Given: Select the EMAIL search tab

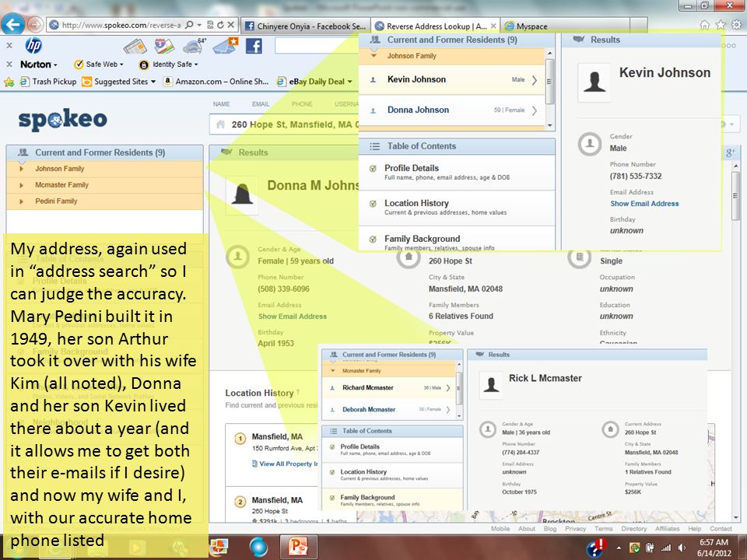Looking at the screenshot, I should coord(261,104).
